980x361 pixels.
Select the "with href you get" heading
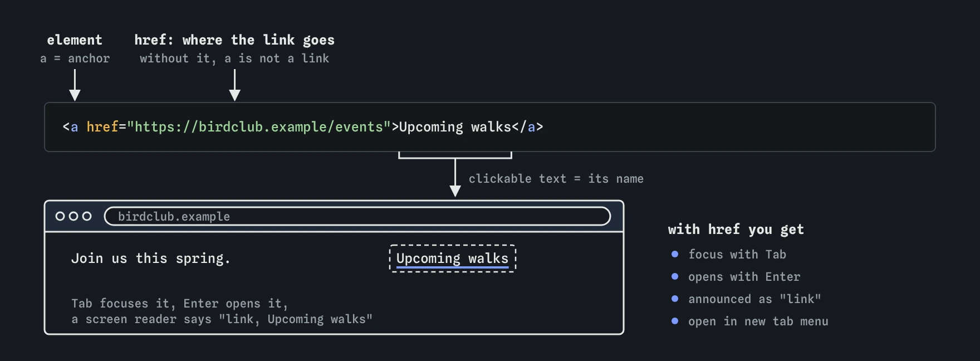coord(736,230)
